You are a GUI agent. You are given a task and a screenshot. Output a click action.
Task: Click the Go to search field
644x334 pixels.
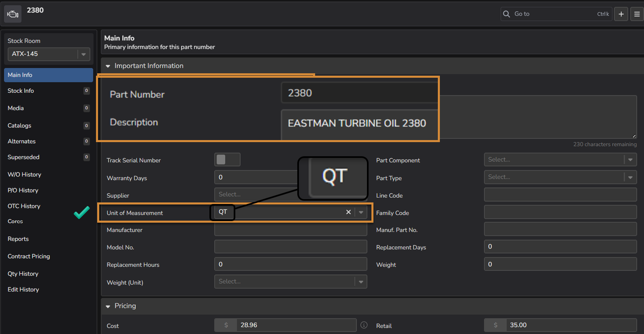click(x=553, y=14)
